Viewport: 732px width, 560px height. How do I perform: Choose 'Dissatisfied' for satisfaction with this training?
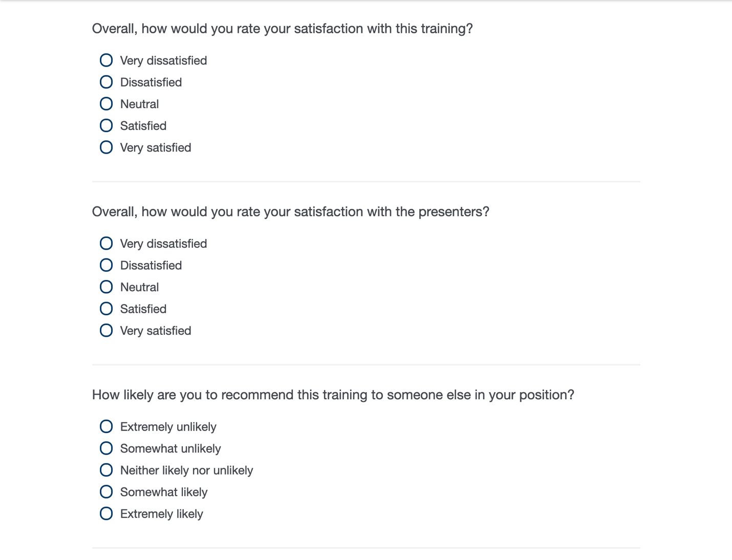(x=106, y=82)
